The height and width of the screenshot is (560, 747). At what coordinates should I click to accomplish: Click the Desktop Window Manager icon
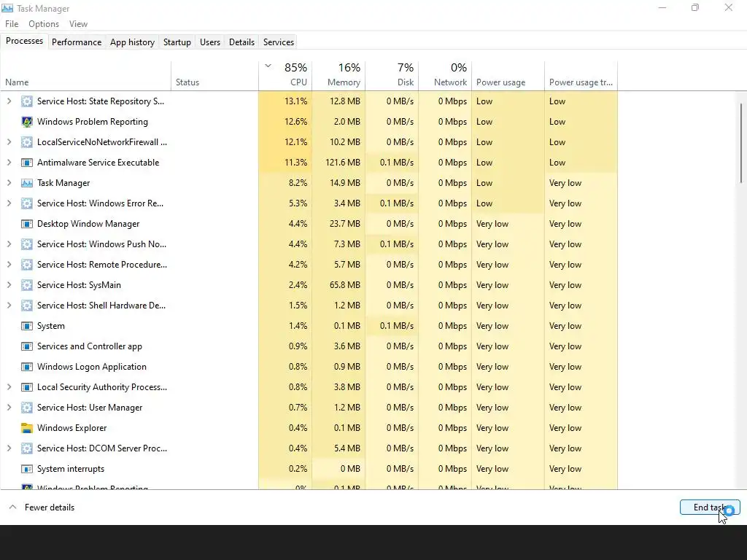(27, 224)
